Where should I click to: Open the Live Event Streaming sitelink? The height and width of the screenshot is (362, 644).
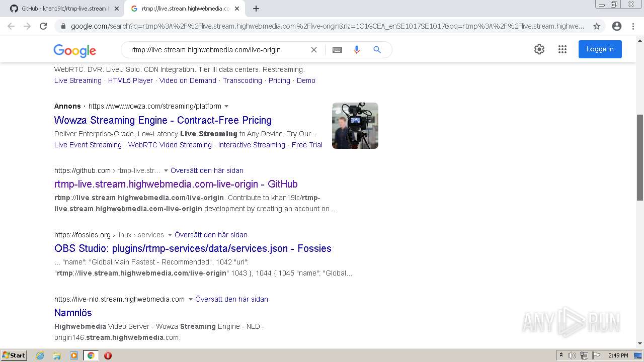(88, 145)
